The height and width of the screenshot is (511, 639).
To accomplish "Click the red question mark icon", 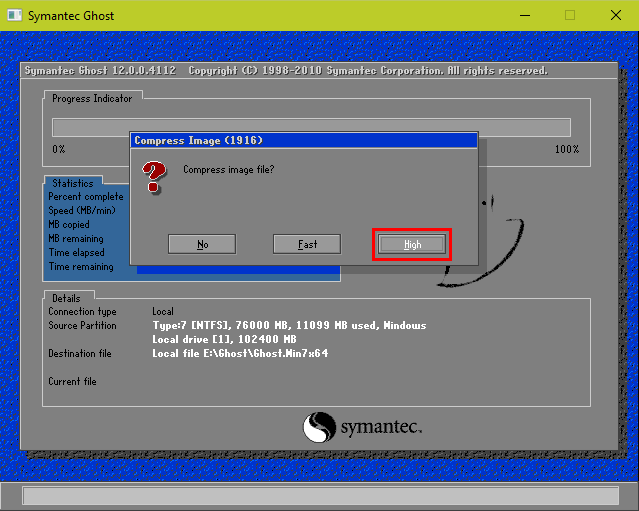I will point(154,177).
